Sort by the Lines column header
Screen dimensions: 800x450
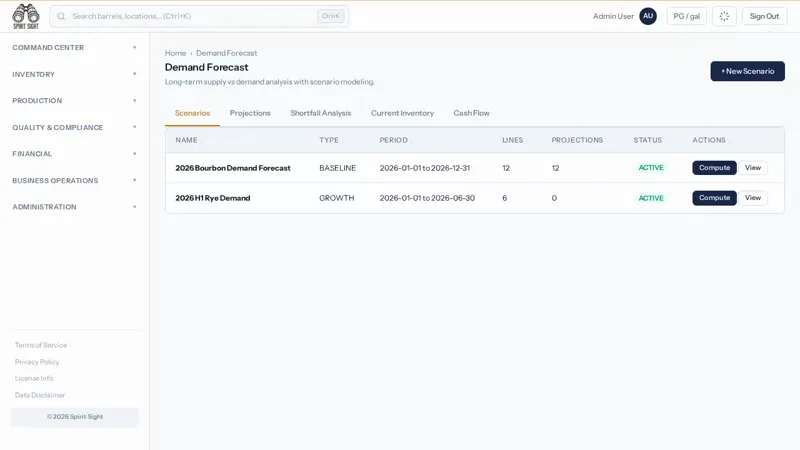(513, 140)
